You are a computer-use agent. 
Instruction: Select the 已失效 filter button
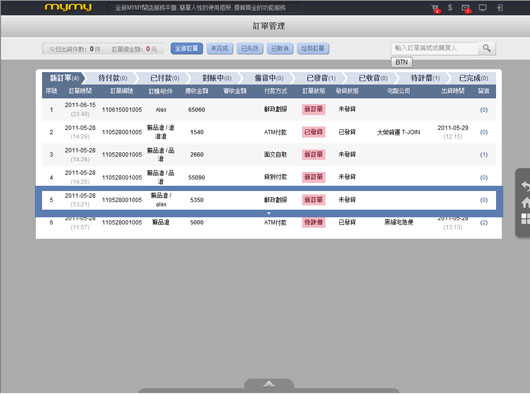tap(250, 48)
